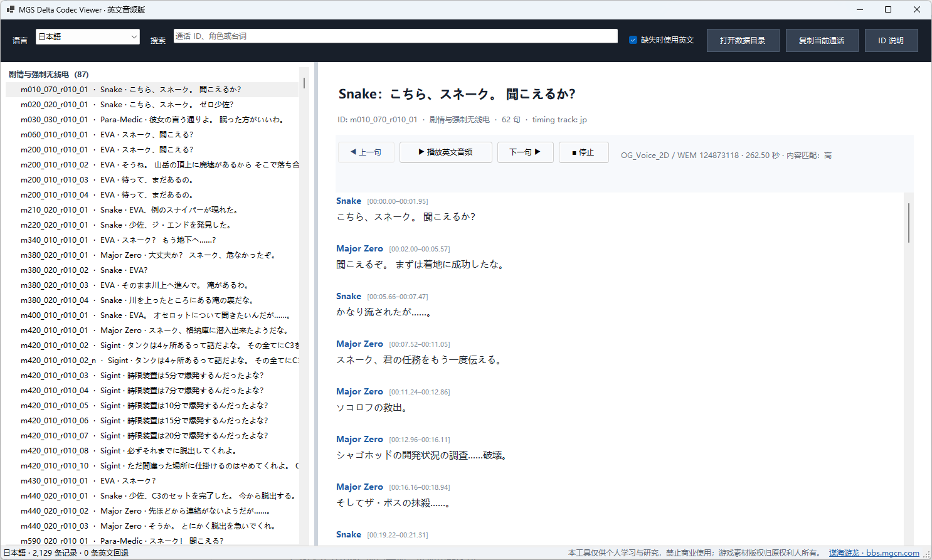932x560 pixels.
Task: Select the 剧情与强制无线电 (87) group header
Action: [49, 74]
